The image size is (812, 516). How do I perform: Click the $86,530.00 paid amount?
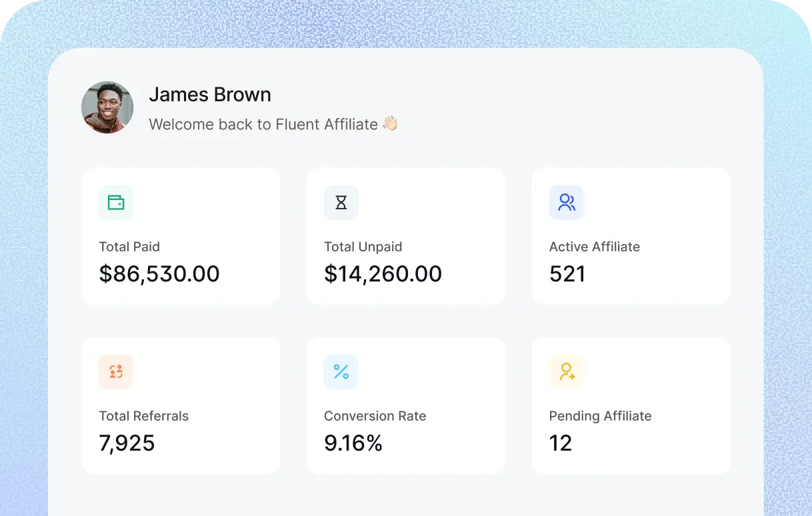click(x=159, y=274)
